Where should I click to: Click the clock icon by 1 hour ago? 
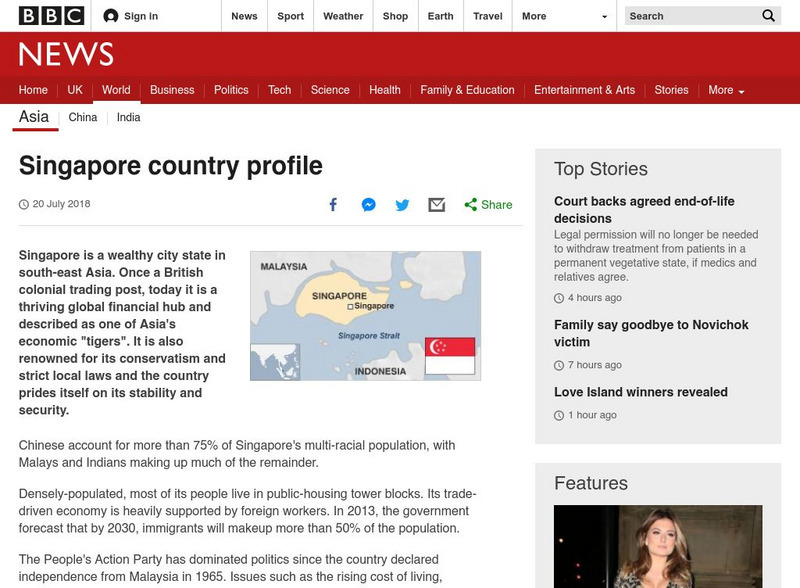pyautogui.click(x=559, y=415)
